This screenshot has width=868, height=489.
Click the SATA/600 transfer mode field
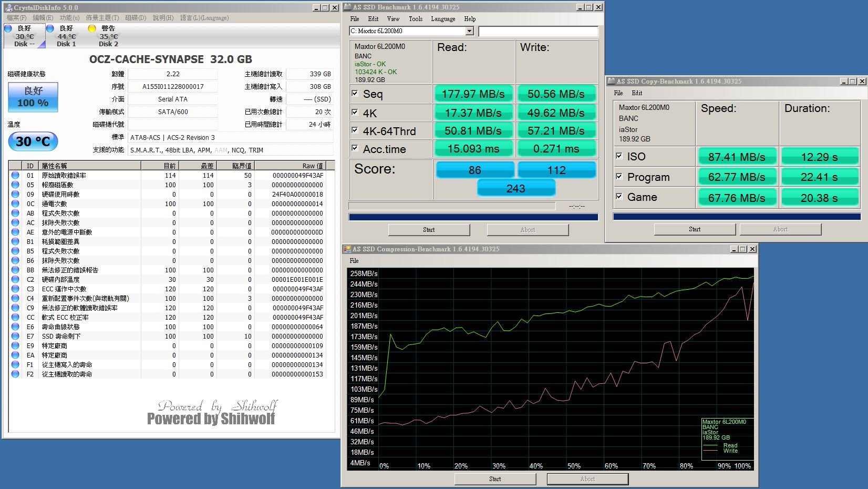click(x=173, y=112)
